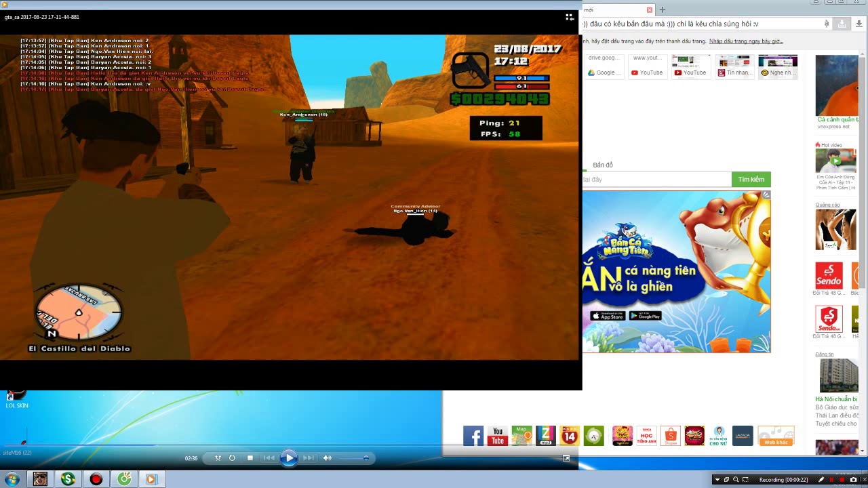Open the Google Drive speed-dial thumbnail
The height and width of the screenshot is (488, 868).
click(604, 67)
